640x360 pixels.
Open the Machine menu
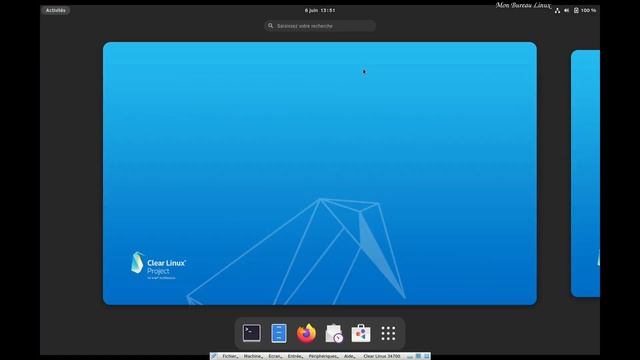coord(253,356)
